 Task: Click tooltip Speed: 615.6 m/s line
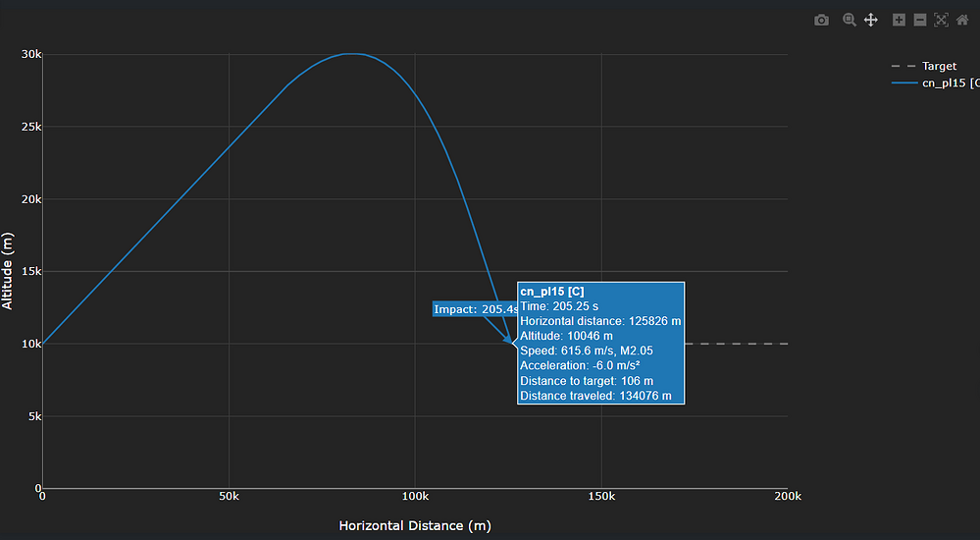(x=587, y=351)
